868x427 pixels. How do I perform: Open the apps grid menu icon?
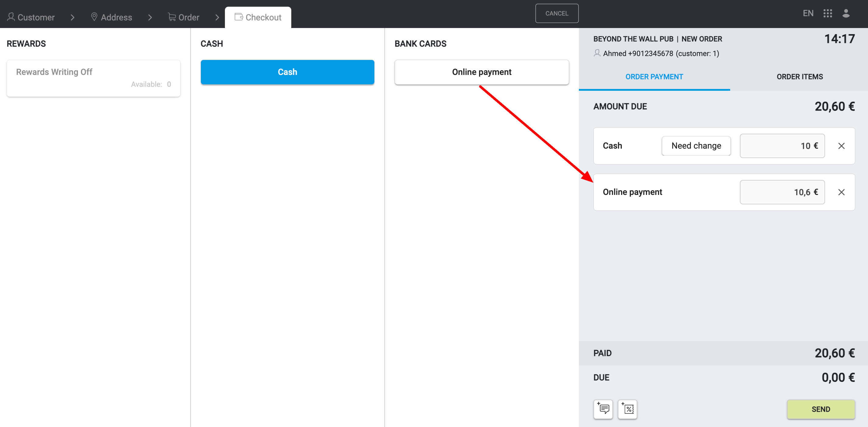click(828, 13)
